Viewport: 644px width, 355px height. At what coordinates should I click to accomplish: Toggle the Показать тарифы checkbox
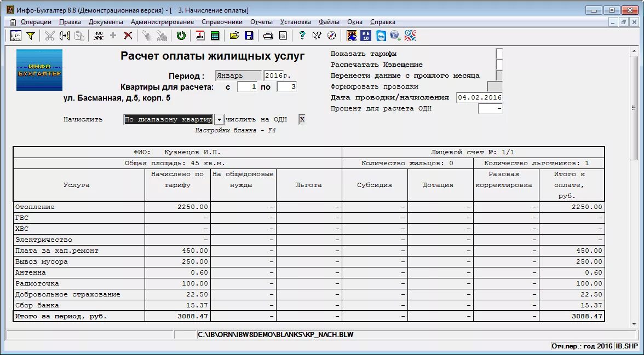pyautogui.click(x=499, y=54)
